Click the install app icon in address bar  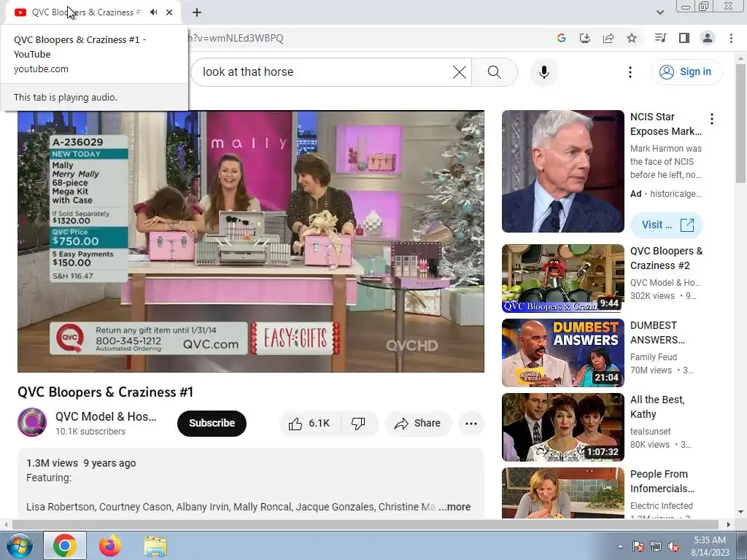click(585, 38)
